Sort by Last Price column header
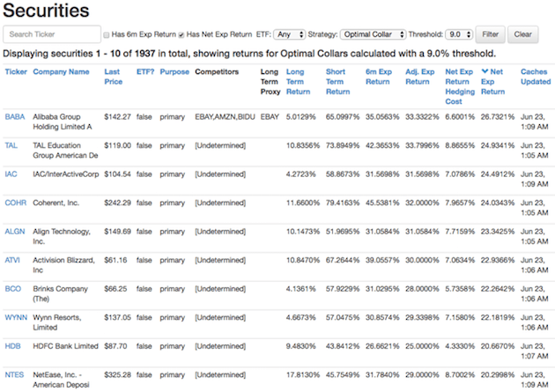The image size is (555, 392). 113,77
